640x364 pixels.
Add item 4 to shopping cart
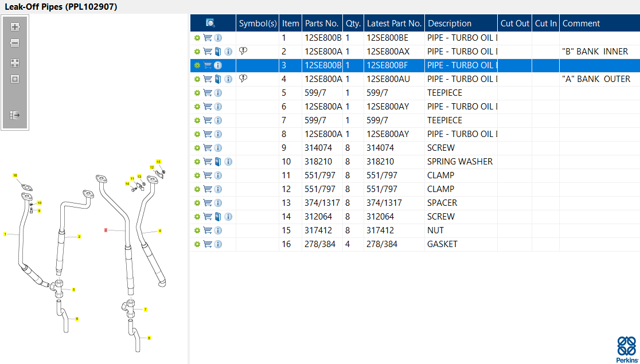pyautogui.click(x=208, y=79)
